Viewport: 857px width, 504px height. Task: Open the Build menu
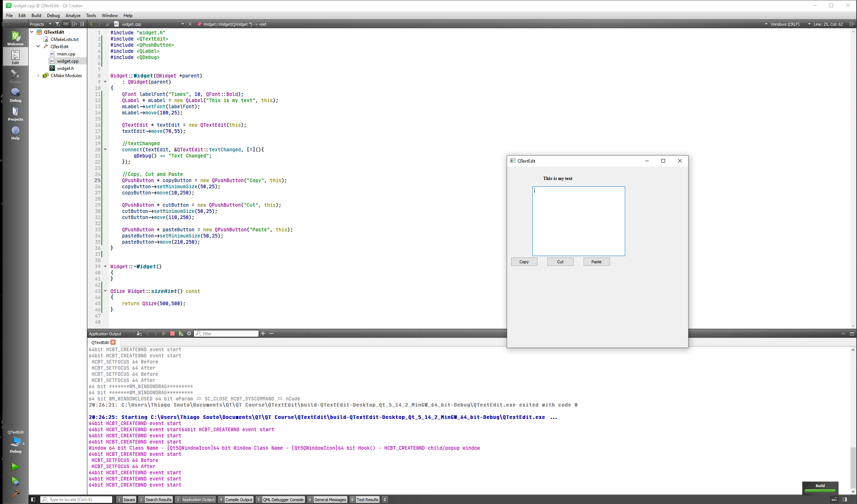(x=36, y=16)
